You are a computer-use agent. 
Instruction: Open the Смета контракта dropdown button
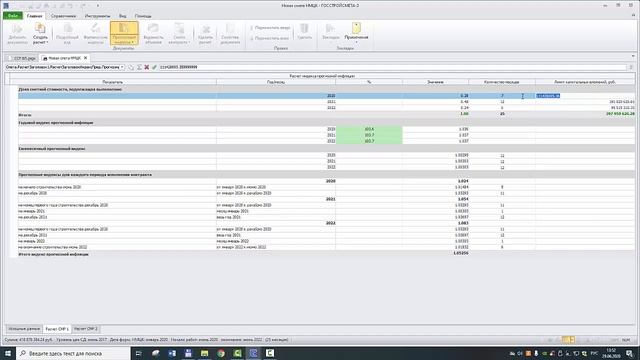pyautogui.click(x=179, y=33)
